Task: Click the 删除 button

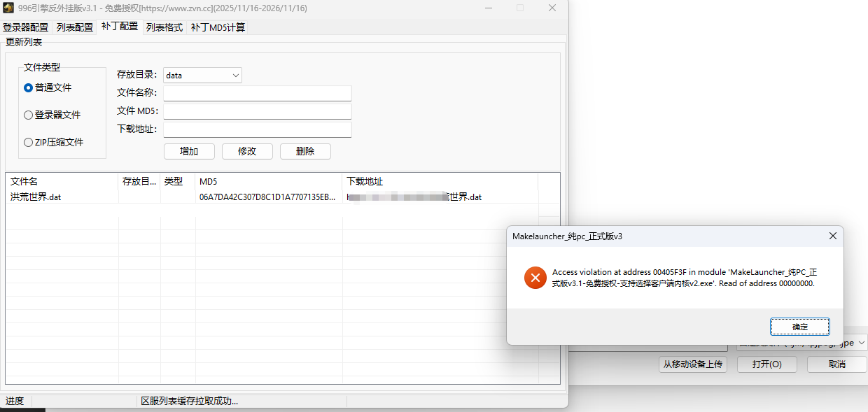Action: tap(305, 151)
